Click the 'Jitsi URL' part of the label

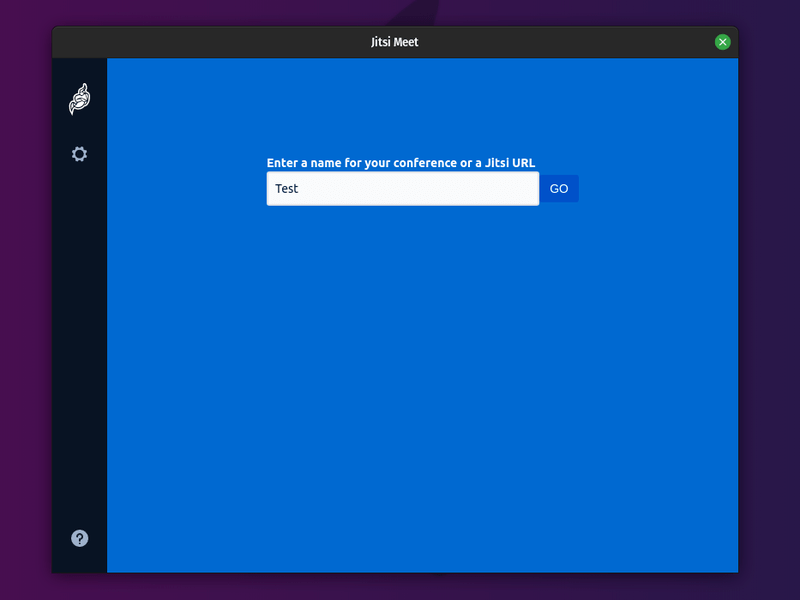point(510,163)
